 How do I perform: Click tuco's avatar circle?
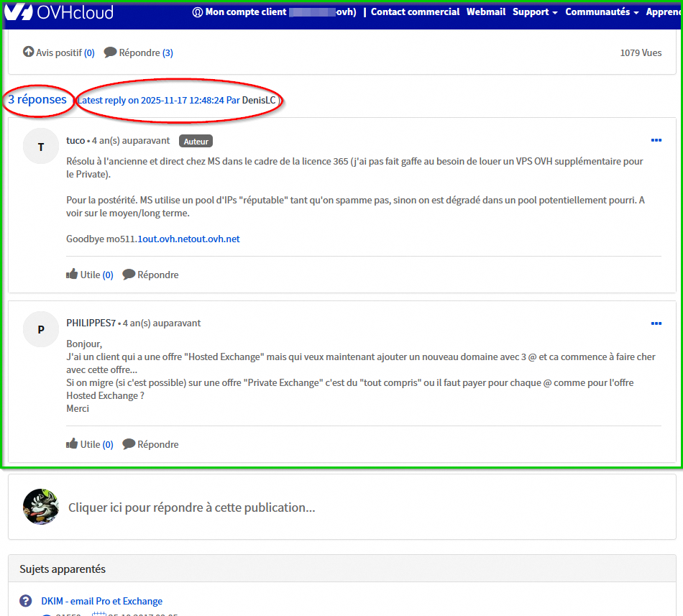click(x=41, y=147)
